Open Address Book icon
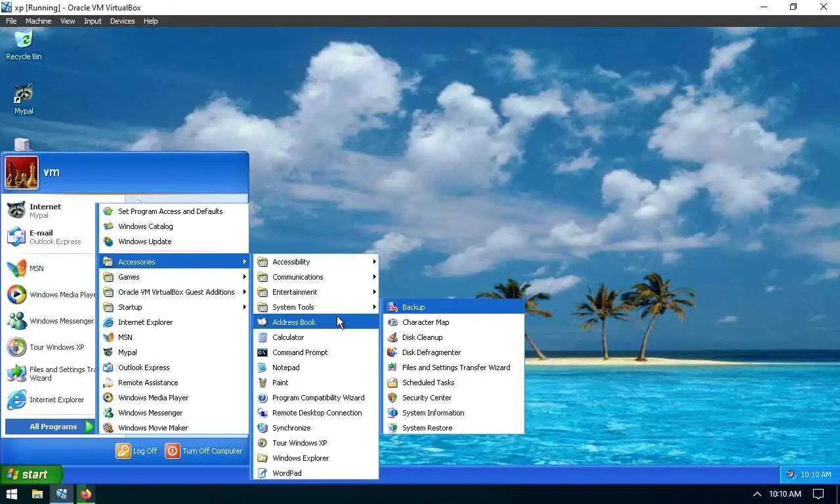Viewport: 840px width, 504px height. click(262, 322)
